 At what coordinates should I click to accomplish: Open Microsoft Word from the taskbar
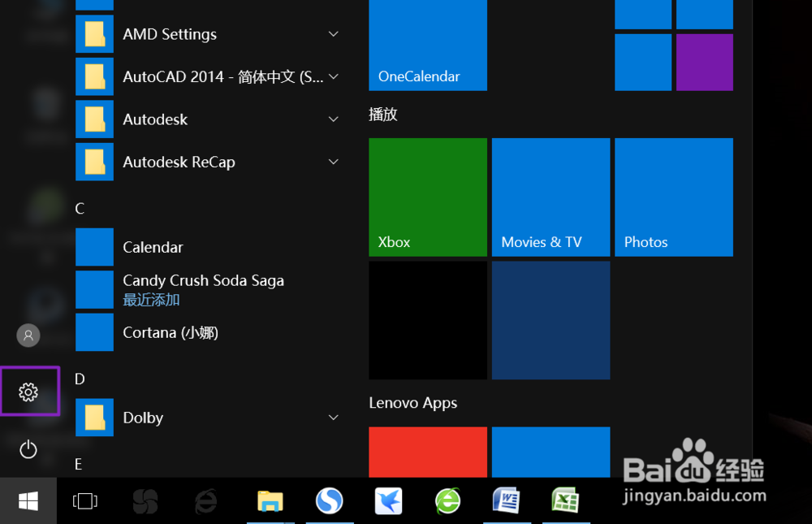point(507,500)
